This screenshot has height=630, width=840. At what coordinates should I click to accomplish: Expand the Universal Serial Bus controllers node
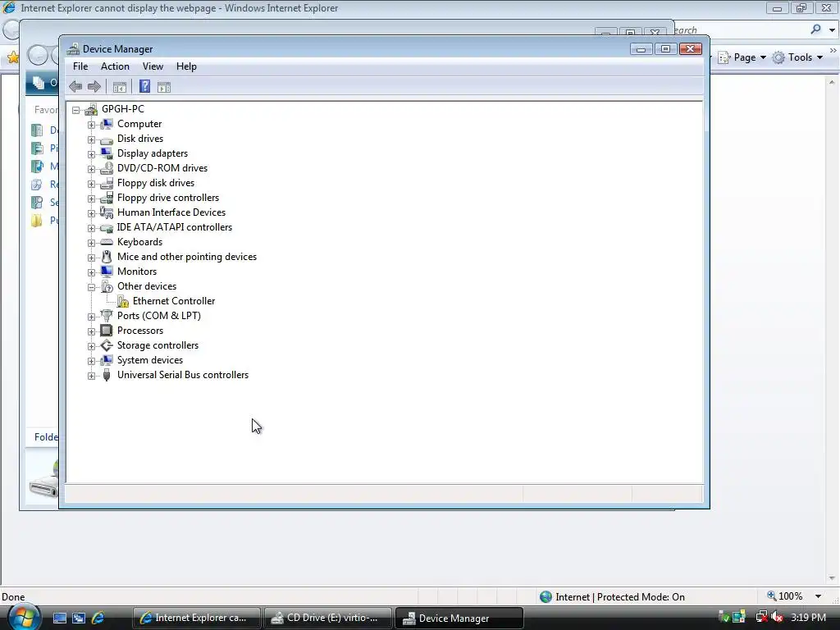[92, 376]
